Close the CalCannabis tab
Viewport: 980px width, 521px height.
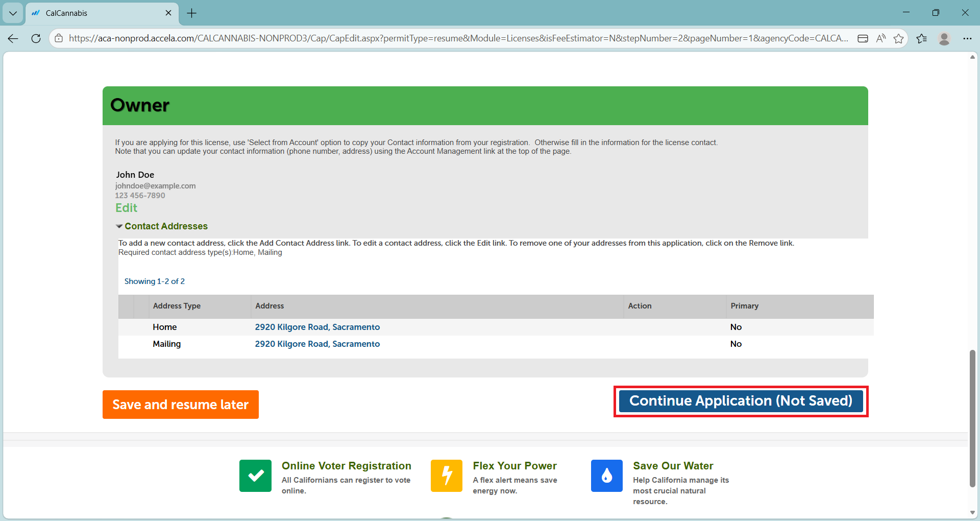pyautogui.click(x=168, y=13)
